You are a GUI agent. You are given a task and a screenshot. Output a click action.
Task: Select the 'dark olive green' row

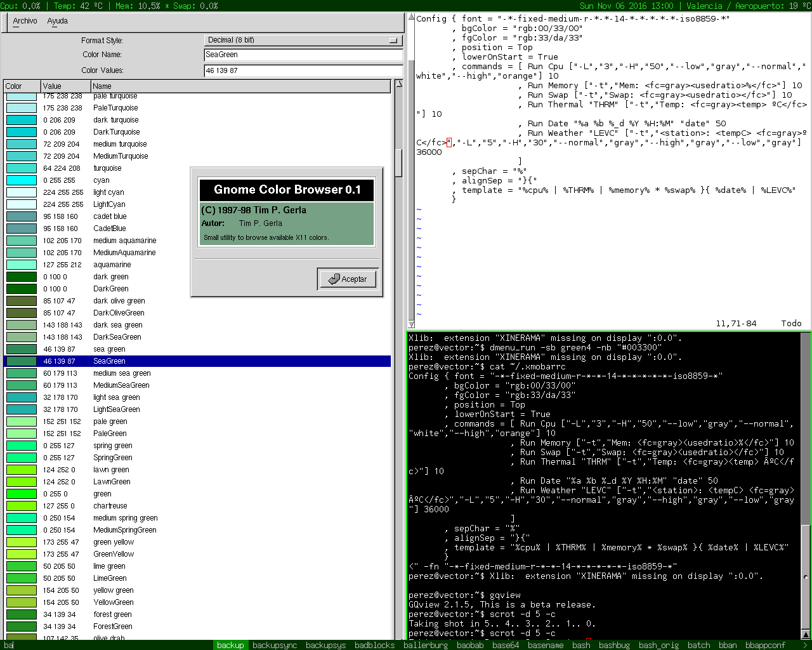point(197,301)
